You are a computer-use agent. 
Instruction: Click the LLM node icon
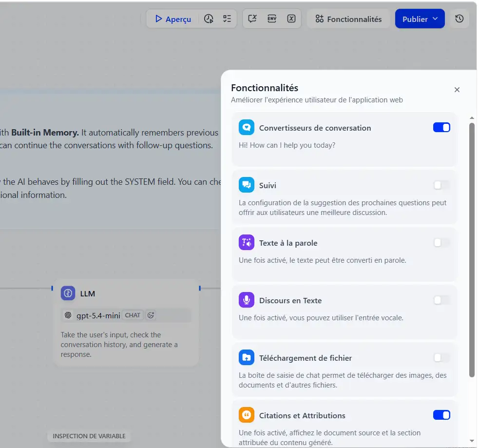68,293
